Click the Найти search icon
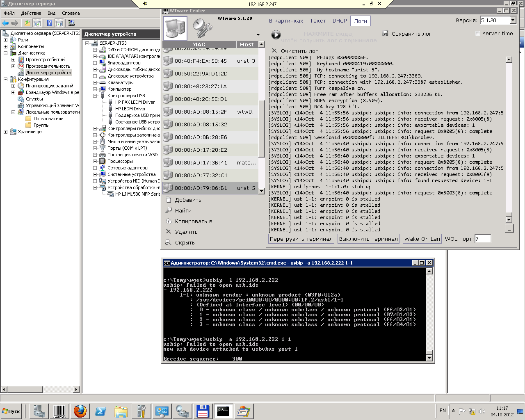 click(168, 210)
